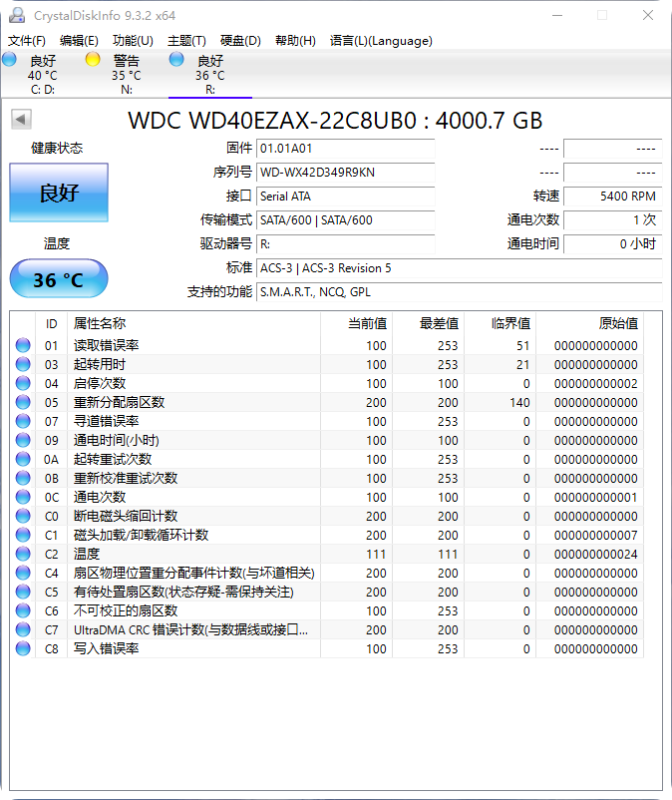Click blue status orb for R: disk
672x800 pixels.
coord(176,59)
